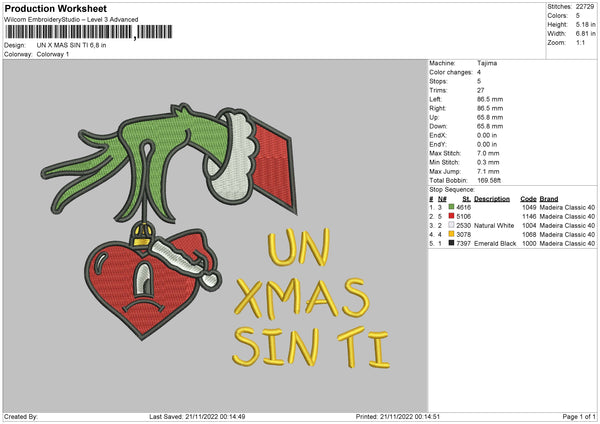600x424 pixels.
Task: Select the 'Right:' label
Action: pos(437,108)
